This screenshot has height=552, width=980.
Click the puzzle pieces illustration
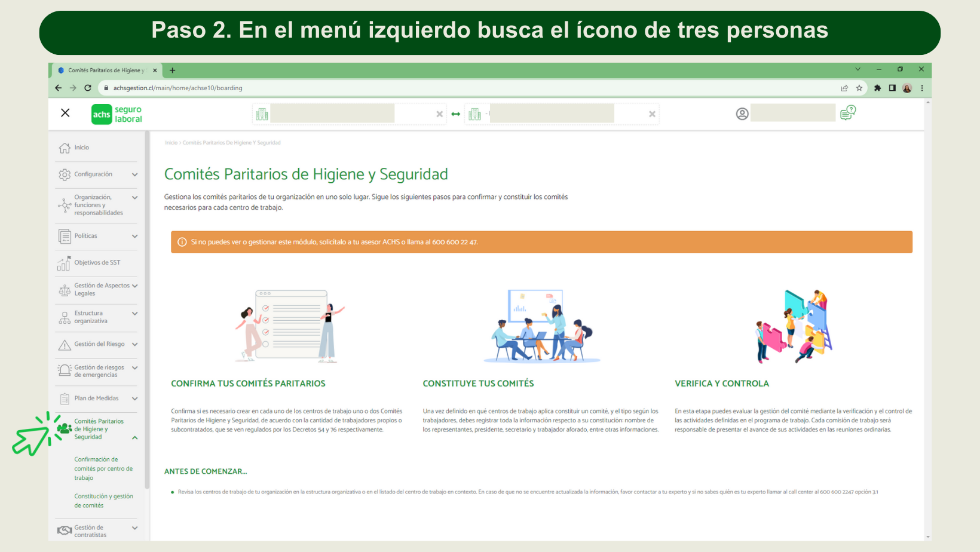coord(794,326)
